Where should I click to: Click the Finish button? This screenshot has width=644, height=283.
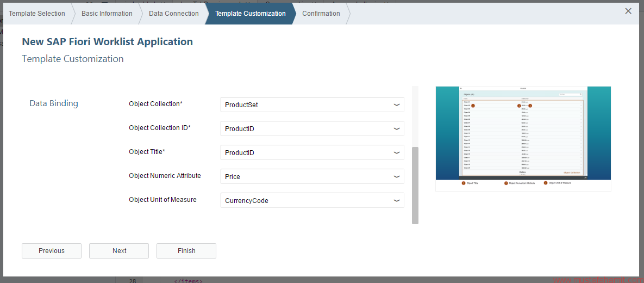click(x=186, y=251)
